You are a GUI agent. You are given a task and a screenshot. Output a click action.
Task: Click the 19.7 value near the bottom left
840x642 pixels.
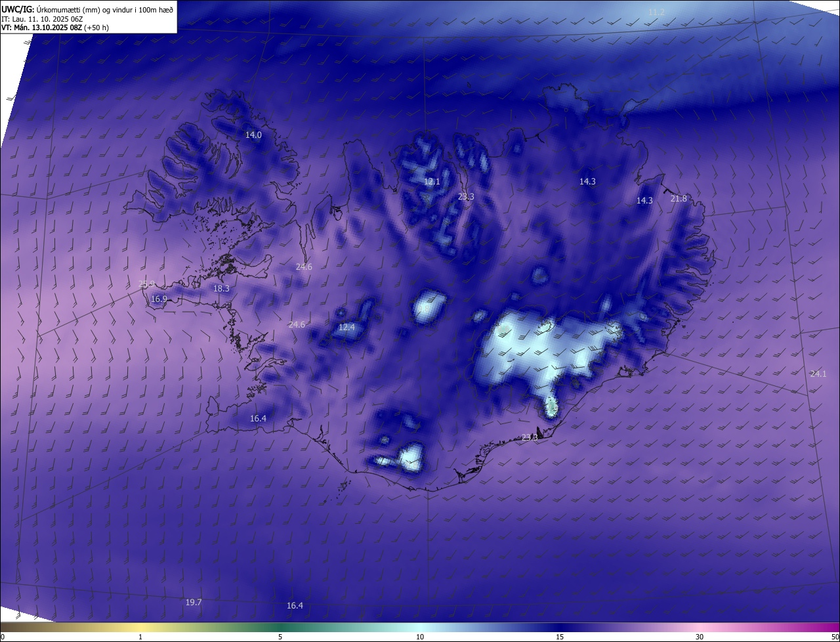(194, 602)
